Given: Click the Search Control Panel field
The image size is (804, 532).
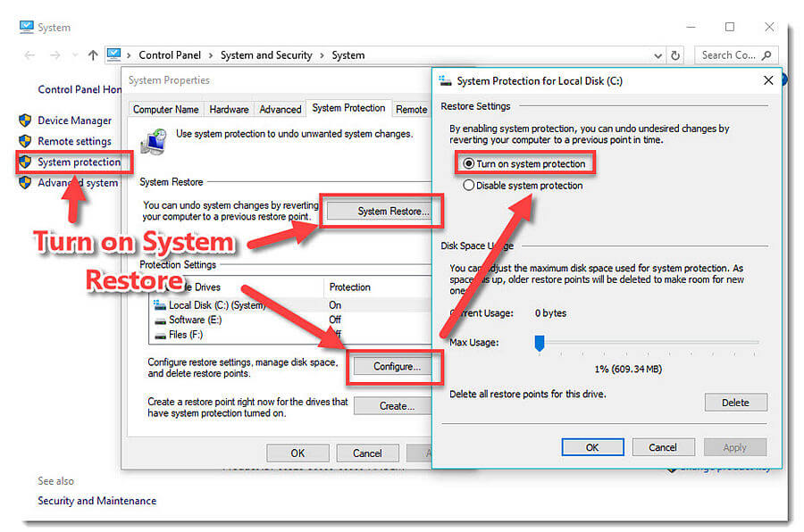Looking at the screenshot, I should [728, 55].
